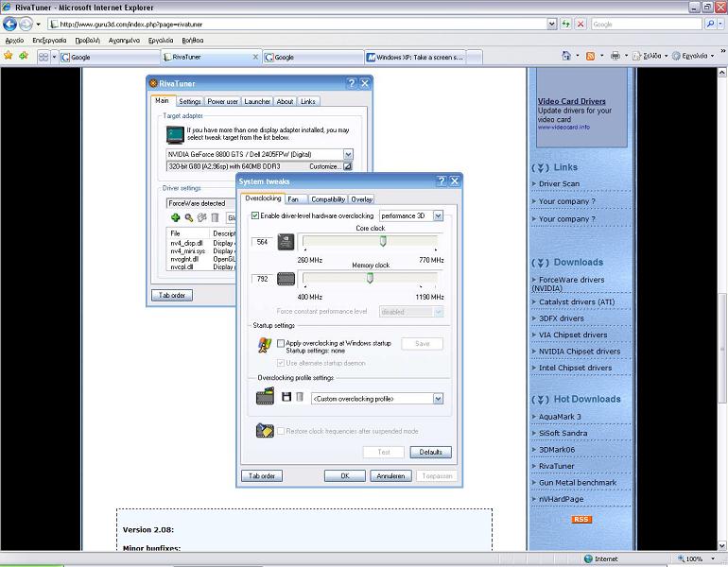This screenshot has height=567, width=728.
Task: Click the Core clock slider handle
Action: 383,241
